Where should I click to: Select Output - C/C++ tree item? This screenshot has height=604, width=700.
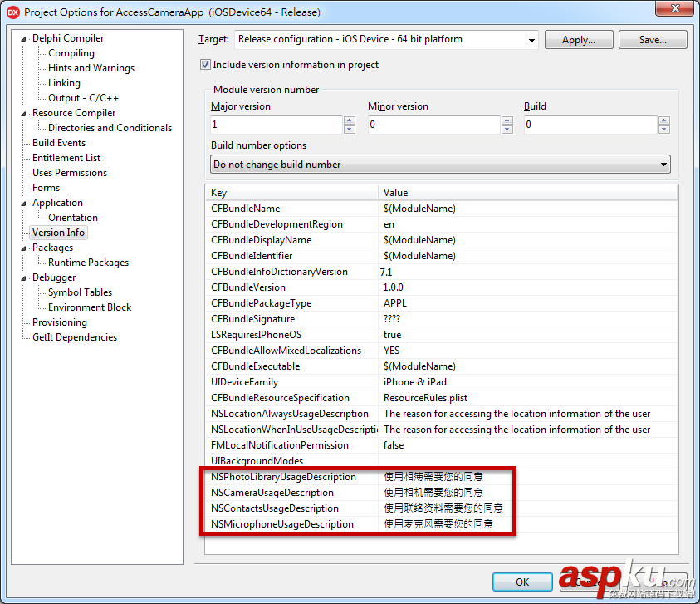click(84, 98)
